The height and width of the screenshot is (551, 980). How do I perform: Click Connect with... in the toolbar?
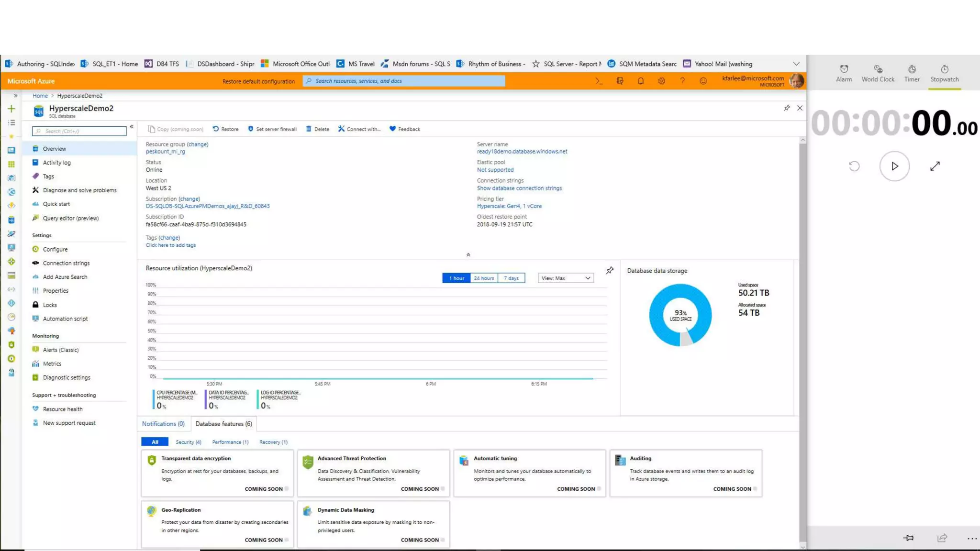[x=359, y=129]
